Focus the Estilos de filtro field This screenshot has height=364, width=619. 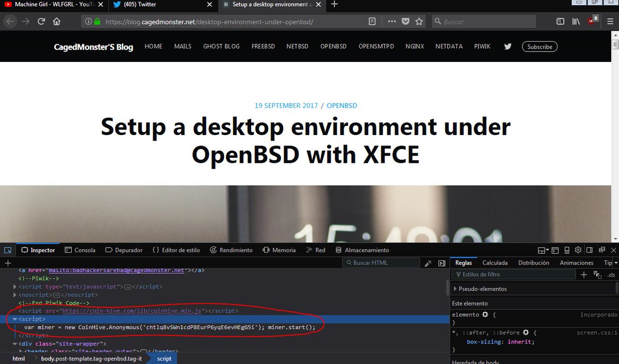tap(513, 275)
